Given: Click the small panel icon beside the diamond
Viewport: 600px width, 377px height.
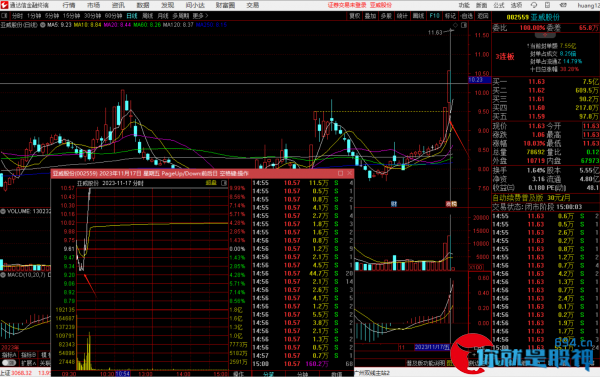Looking at the screenshot, I should [464, 25].
